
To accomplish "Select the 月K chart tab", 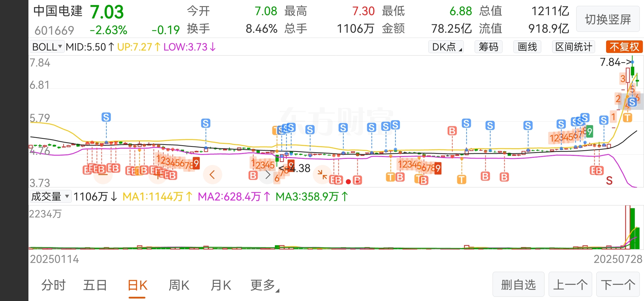I will point(221,285).
